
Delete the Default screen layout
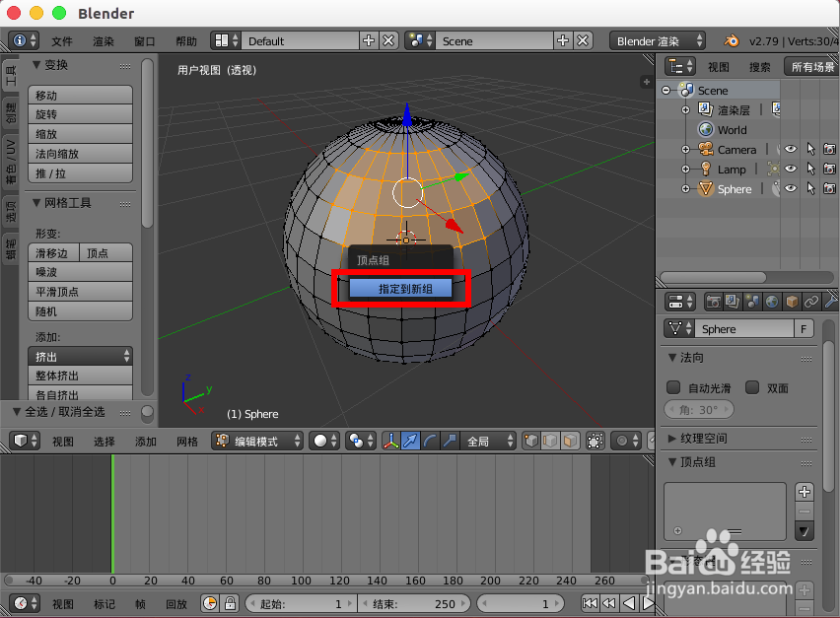click(x=388, y=40)
